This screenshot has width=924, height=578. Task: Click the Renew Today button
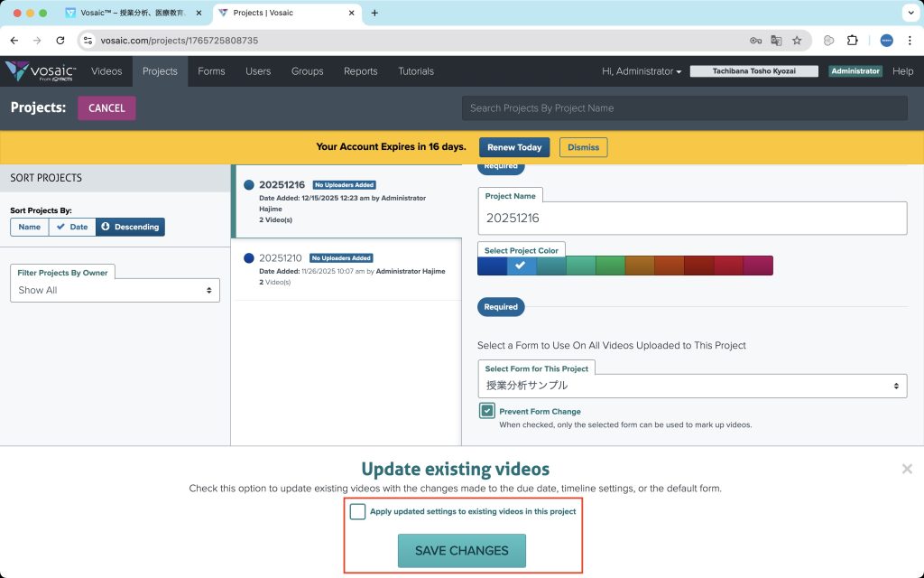[514, 147]
